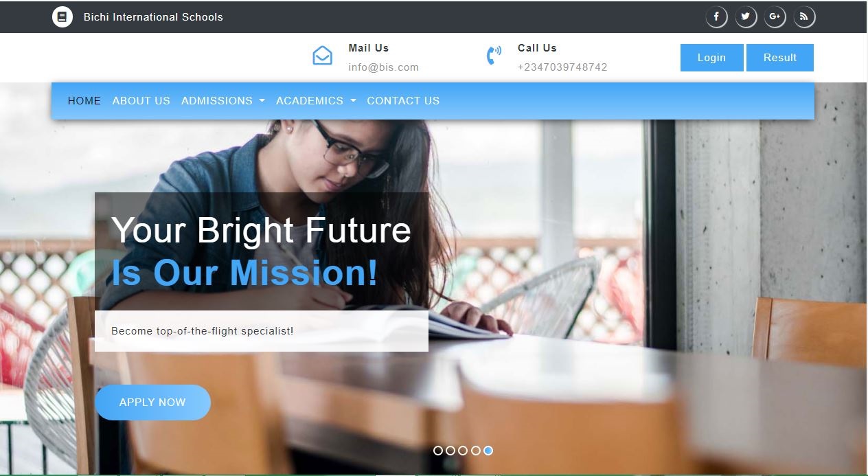Image resolution: width=868 pixels, height=476 pixels.
Task: Expand the Admissions dropdown menu
Action: tap(223, 101)
